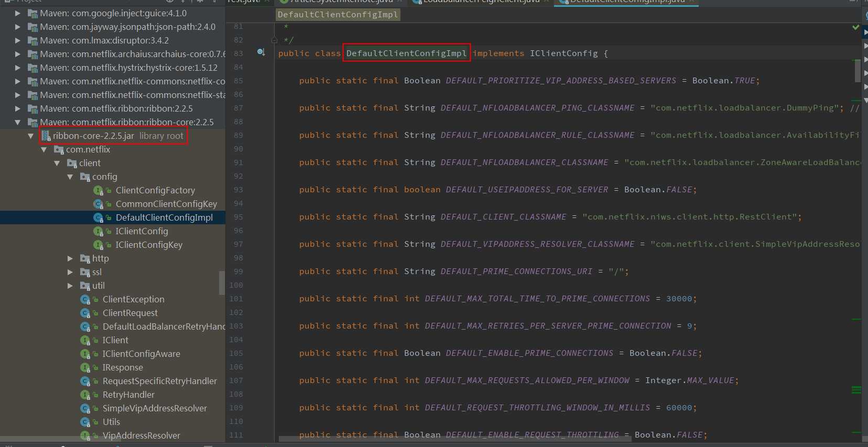Click the ClientRequest class icon
868x447 pixels.
point(85,313)
